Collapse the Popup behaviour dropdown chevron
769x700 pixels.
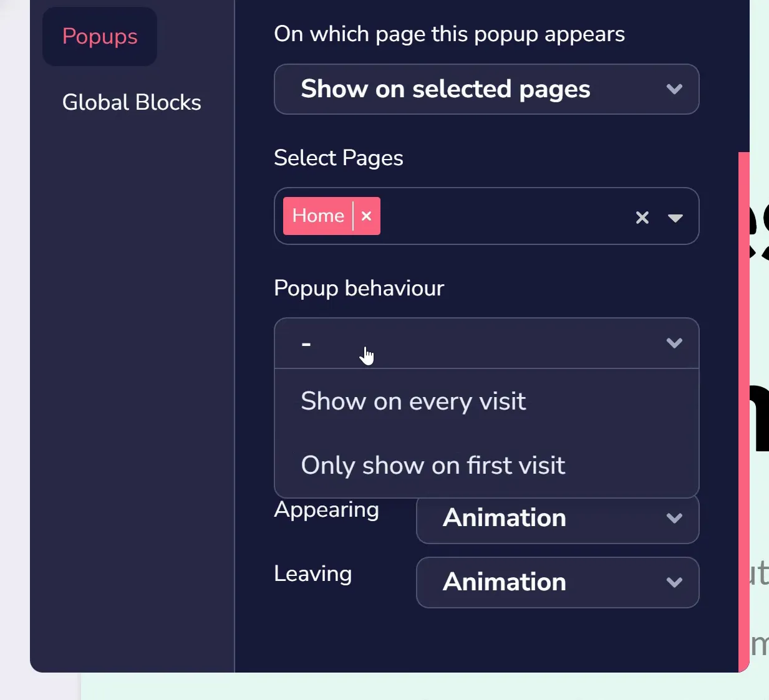coord(674,343)
